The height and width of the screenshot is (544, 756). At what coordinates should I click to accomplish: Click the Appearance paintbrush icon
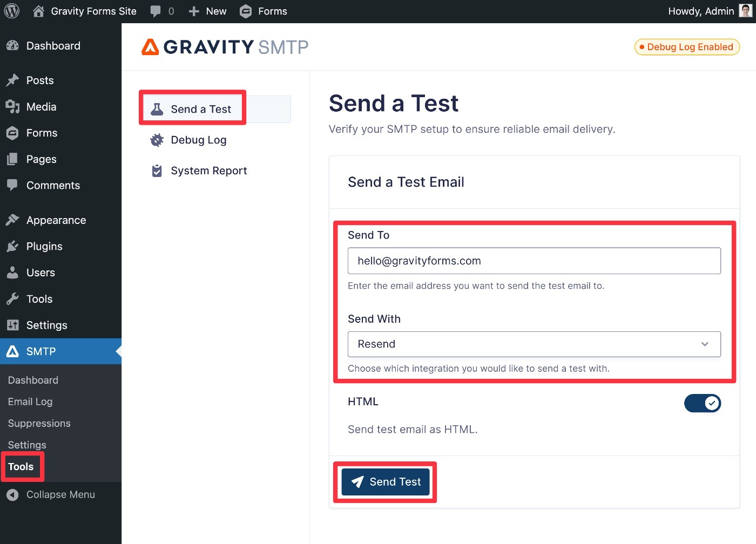coord(12,220)
